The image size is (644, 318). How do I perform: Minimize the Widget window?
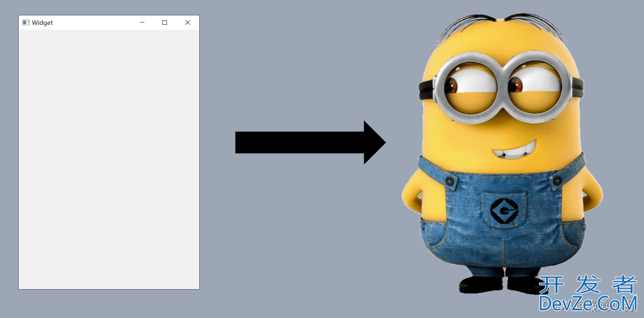click(142, 23)
